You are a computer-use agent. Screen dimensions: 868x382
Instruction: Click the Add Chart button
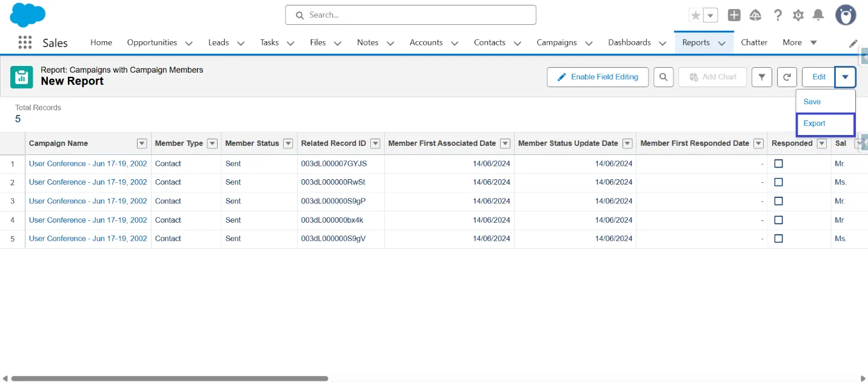(x=712, y=77)
